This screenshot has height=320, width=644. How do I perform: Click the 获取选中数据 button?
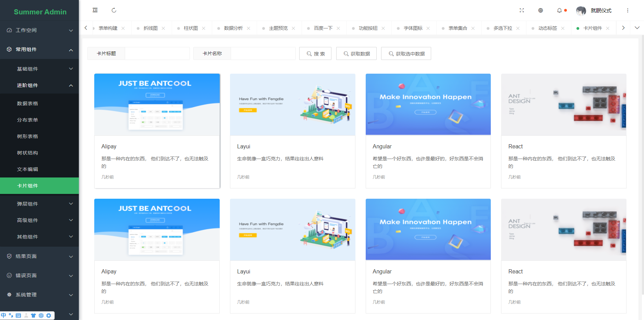pyautogui.click(x=406, y=53)
